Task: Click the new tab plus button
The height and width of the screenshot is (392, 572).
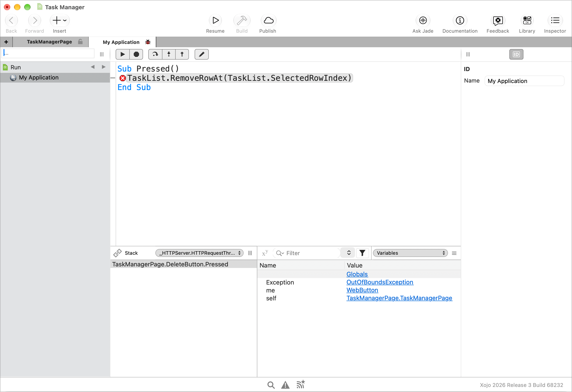Action: pos(6,42)
